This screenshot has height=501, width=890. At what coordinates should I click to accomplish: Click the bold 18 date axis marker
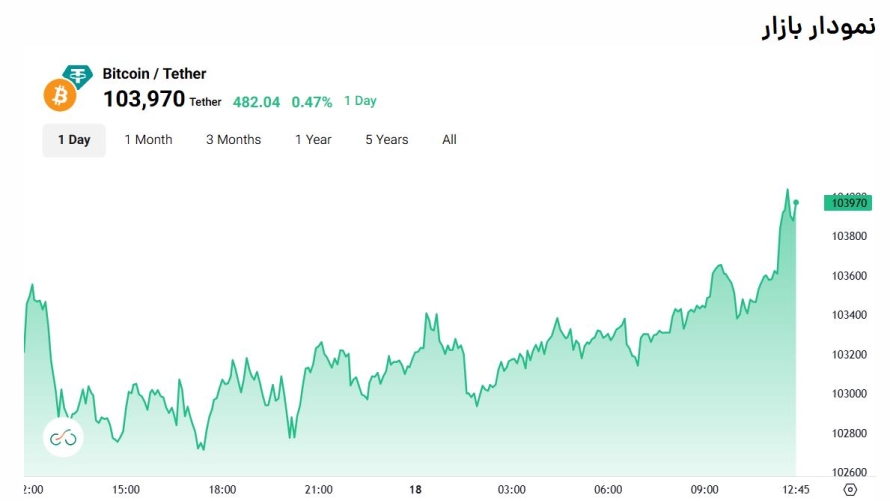pyautogui.click(x=415, y=490)
